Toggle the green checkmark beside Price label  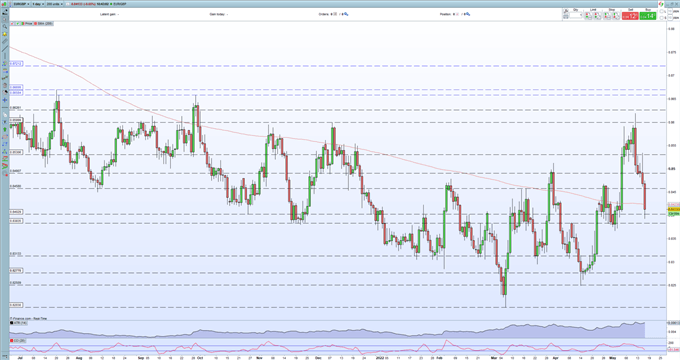pyautogui.click(x=18, y=23)
